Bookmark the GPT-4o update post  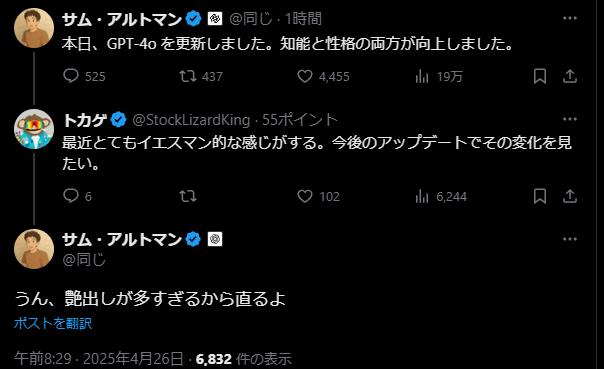(540, 76)
